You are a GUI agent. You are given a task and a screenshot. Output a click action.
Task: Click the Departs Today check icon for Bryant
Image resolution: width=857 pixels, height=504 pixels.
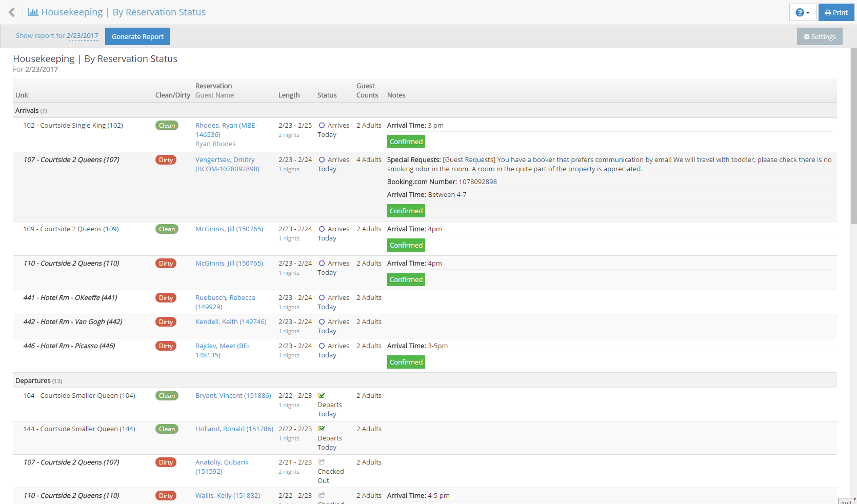coord(322,395)
